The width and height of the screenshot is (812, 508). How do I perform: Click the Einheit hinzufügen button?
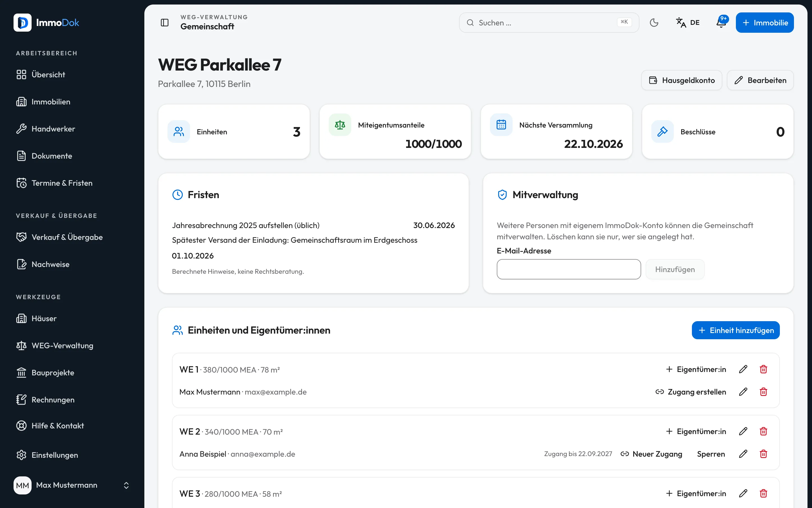pyautogui.click(x=736, y=330)
